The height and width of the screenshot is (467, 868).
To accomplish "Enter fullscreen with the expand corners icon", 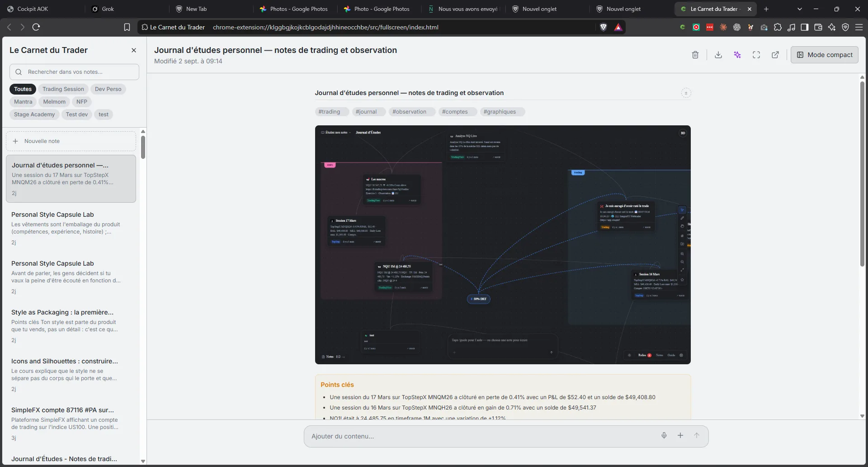I will point(756,55).
